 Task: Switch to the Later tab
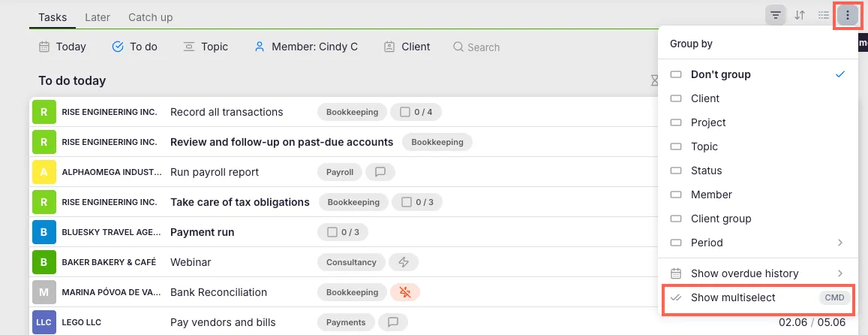point(98,17)
